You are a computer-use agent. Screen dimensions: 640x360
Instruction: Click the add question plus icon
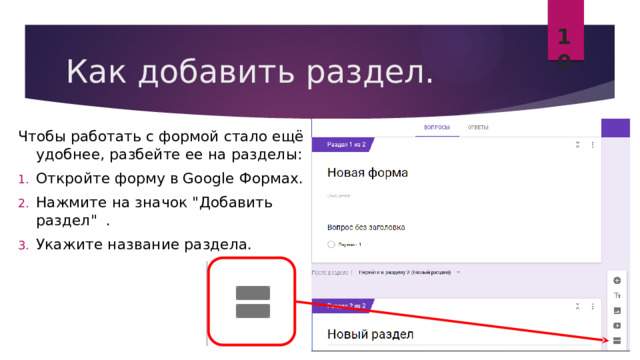(x=617, y=280)
